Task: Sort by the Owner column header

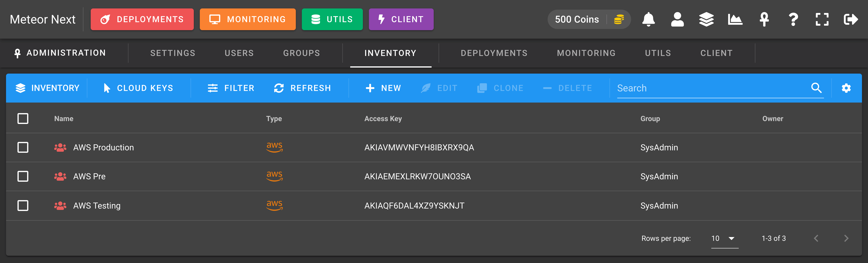Action: tap(773, 119)
